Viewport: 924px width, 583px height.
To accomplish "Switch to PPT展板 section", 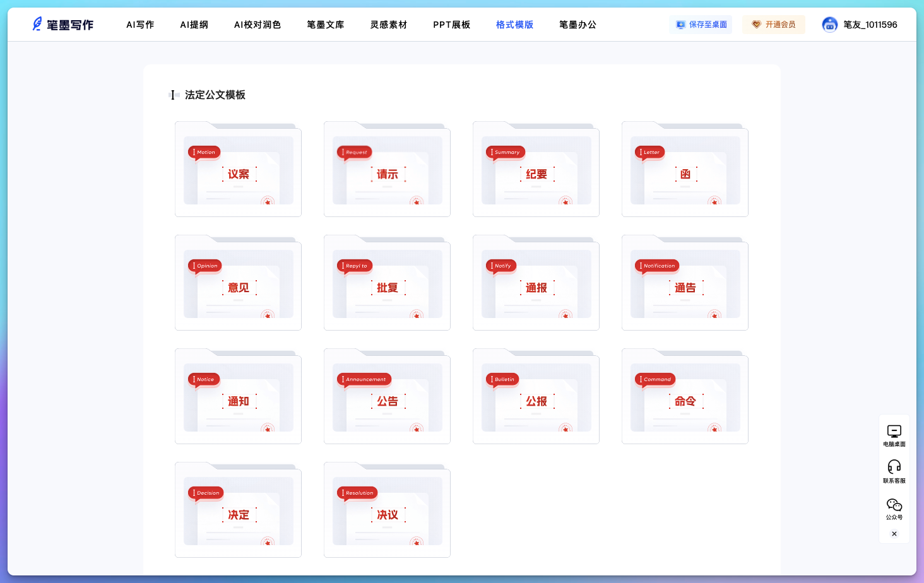I will pyautogui.click(x=451, y=25).
